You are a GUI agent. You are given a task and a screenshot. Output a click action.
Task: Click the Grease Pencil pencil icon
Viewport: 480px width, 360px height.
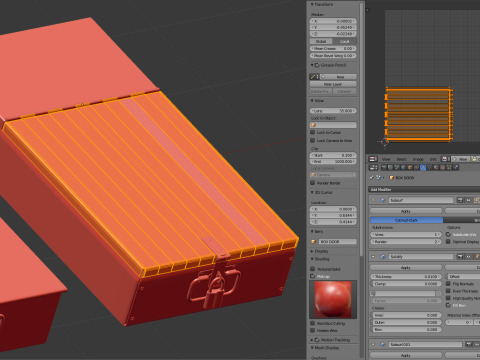click(x=313, y=77)
